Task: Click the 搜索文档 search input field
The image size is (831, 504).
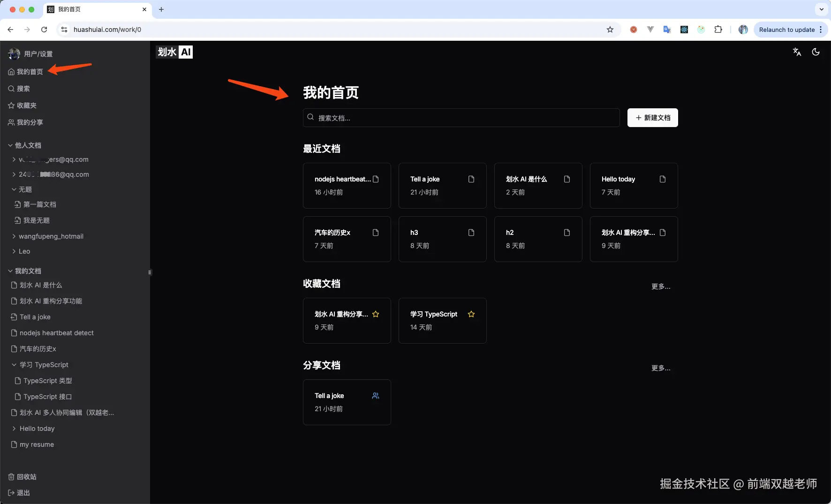Action: click(460, 118)
